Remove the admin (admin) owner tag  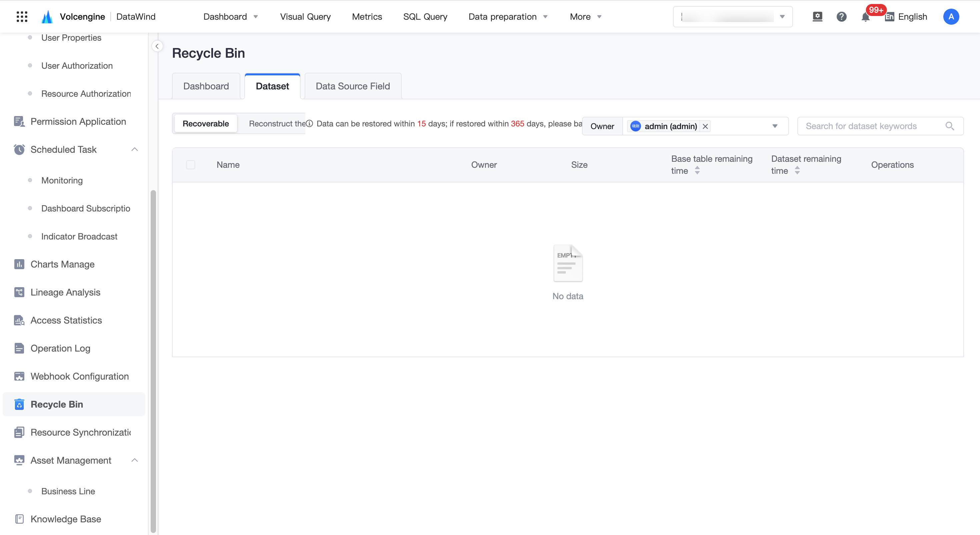705,126
